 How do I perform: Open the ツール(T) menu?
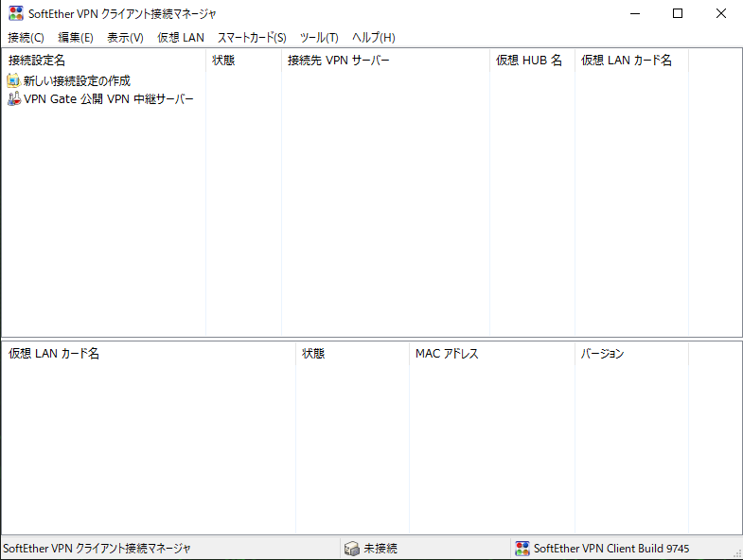click(319, 38)
